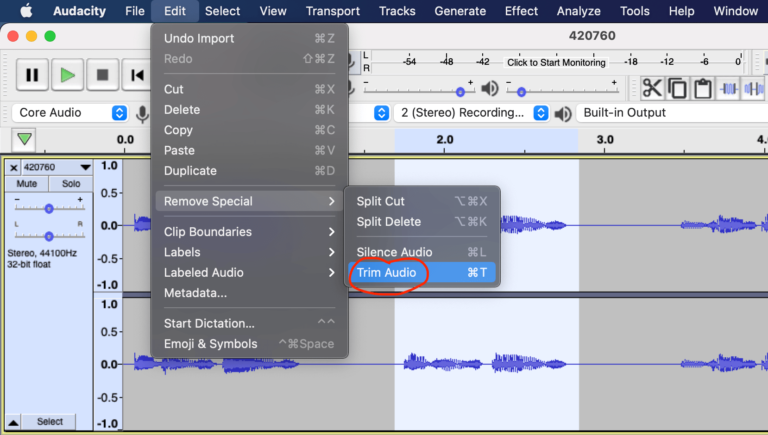Select Start Dictation... in Edit menu
The width and height of the screenshot is (768, 435).
249,323
